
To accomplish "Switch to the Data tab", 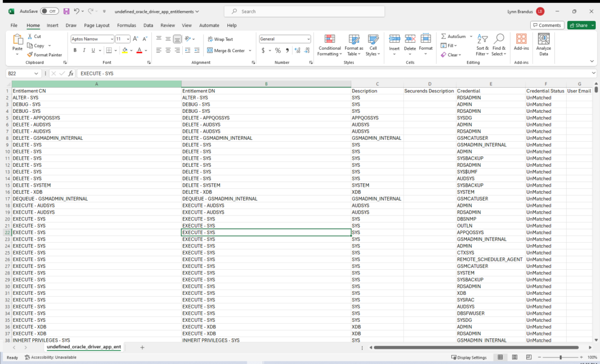I will [x=148, y=25].
